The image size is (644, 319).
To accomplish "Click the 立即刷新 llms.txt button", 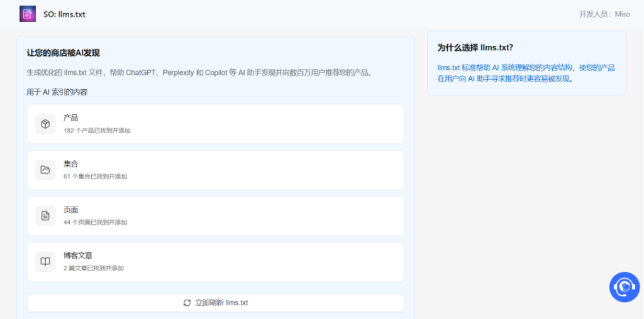I will point(216,303).
